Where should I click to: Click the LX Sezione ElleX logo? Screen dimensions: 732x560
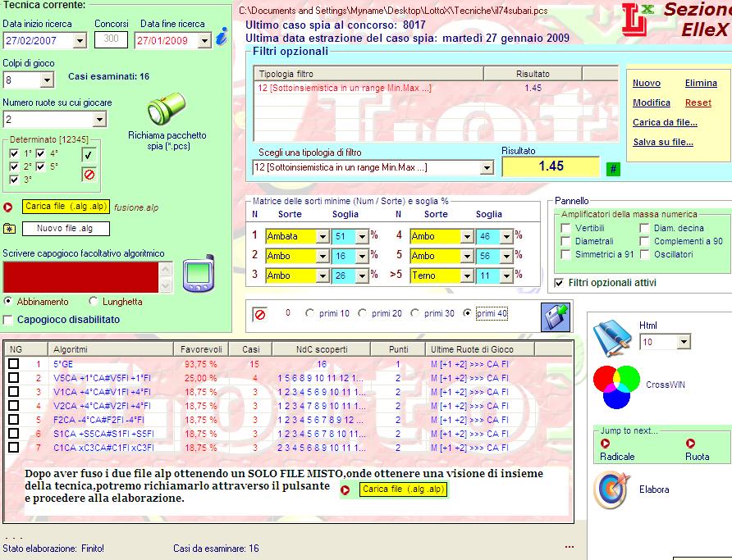(x=676, y=20)
